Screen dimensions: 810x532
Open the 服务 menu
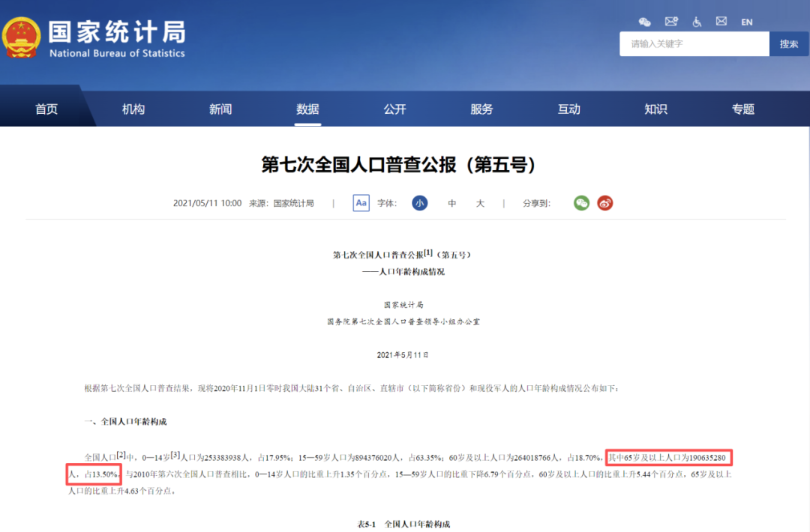pyautogui.click(x=481, y=109)
